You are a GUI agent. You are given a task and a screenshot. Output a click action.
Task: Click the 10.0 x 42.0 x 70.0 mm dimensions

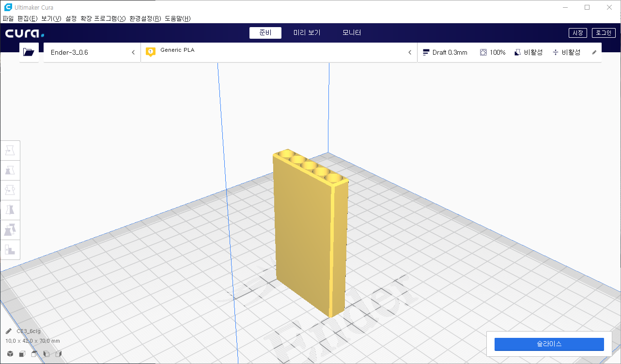tap(32, 341)
